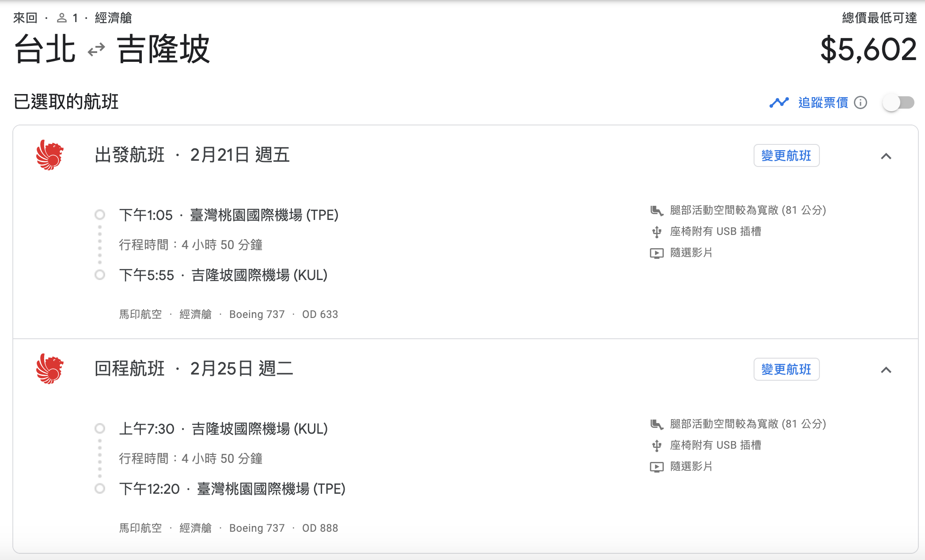
Task: Click the price trend graph icon
Action: pyautogui.click(x=779, y=102)
